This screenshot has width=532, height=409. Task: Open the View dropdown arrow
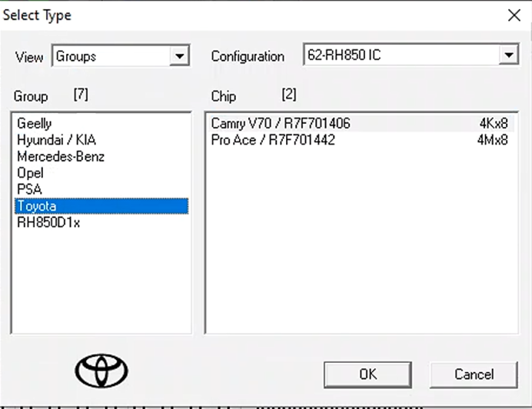click(x=180, y=56)
